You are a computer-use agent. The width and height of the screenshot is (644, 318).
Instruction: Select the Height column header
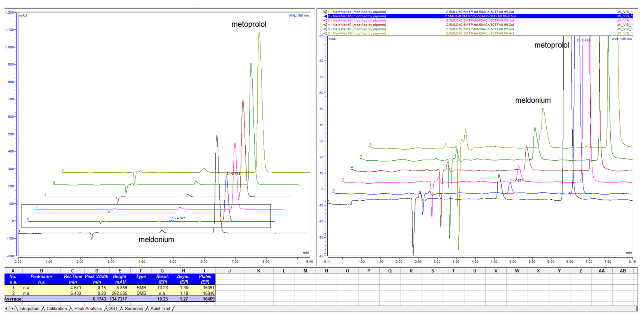tap(120, 277)
